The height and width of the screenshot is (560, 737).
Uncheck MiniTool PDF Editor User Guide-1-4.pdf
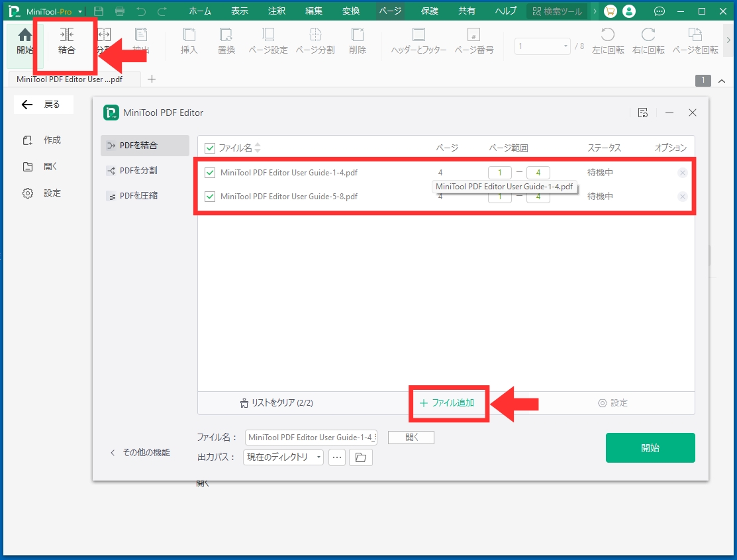point(210,173)
